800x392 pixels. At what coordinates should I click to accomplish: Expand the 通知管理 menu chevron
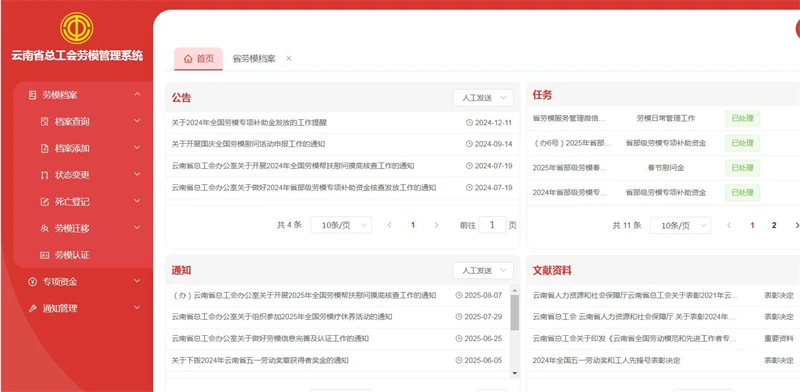(137, 308)
